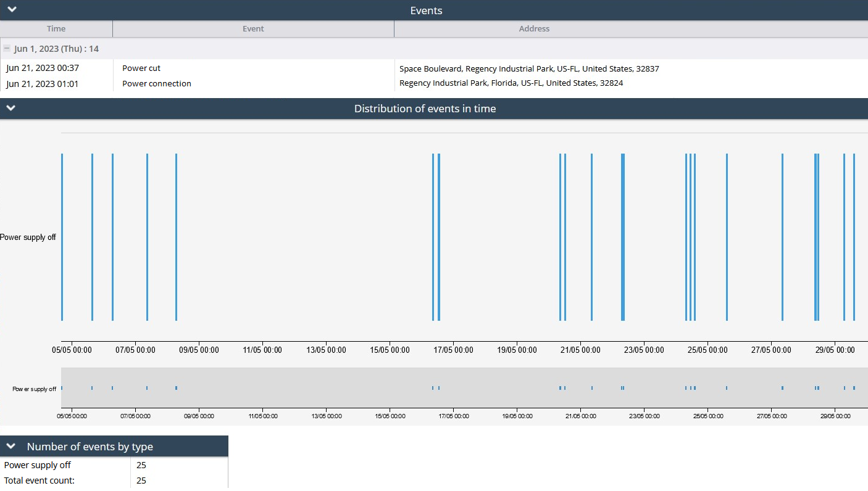
Task: Click overview strip marker just before 09/05
Action: pyautogui.click(x=176, y=388)
